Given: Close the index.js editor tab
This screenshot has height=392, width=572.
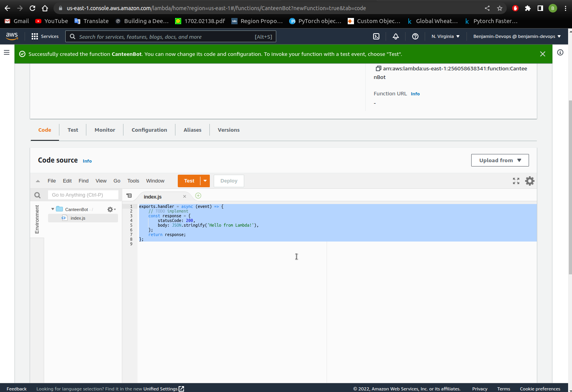Looking at the screenshot, I should click(185, 197).
